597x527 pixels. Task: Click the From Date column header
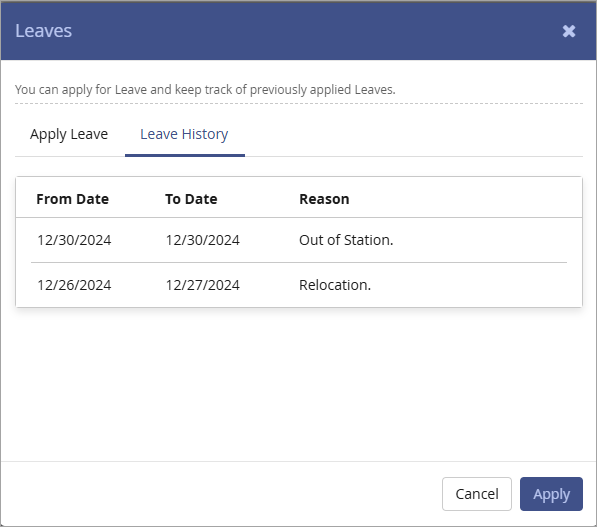point(72,199)
